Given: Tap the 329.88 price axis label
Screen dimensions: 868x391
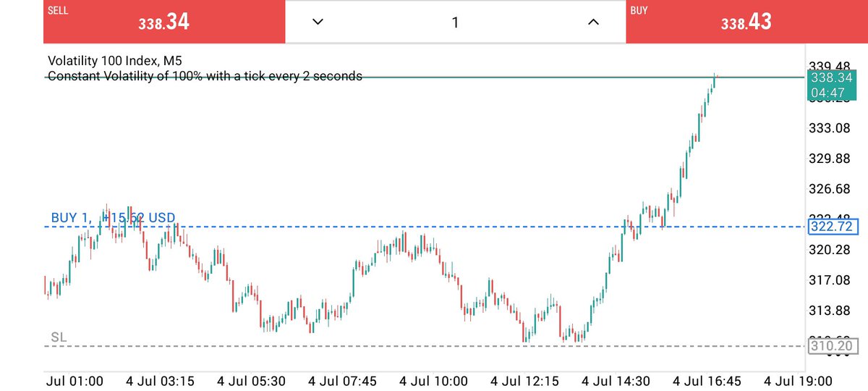Looking at the screenshot, I should click(831, 159).
